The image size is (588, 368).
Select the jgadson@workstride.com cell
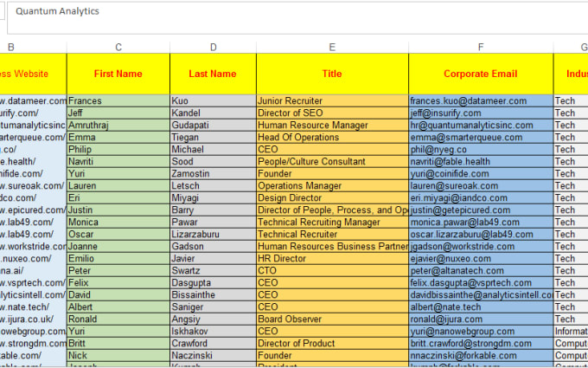click(481, 246)
